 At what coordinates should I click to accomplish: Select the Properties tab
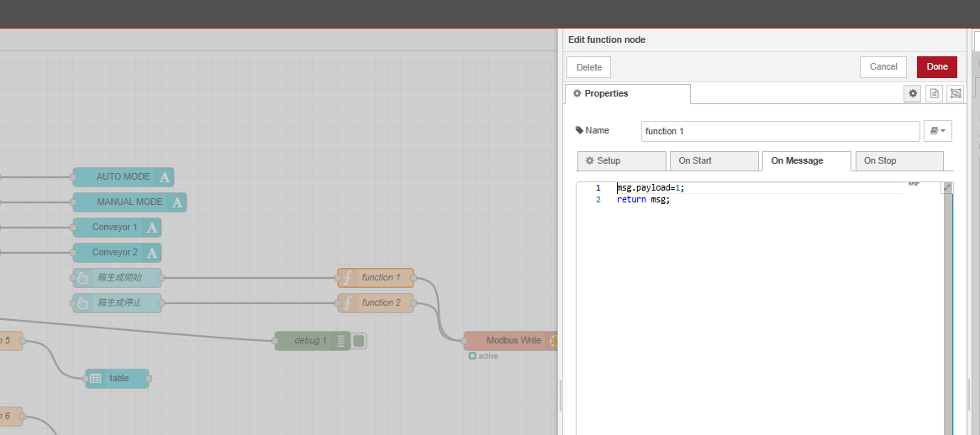(628, 93)
